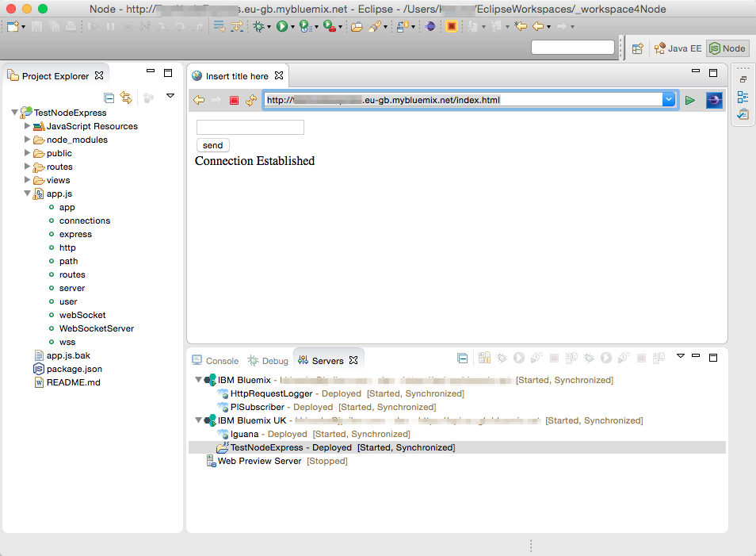Click browser back arrow in web view
The width and height of the screenshot is (756, 556).
coord(199,100)
